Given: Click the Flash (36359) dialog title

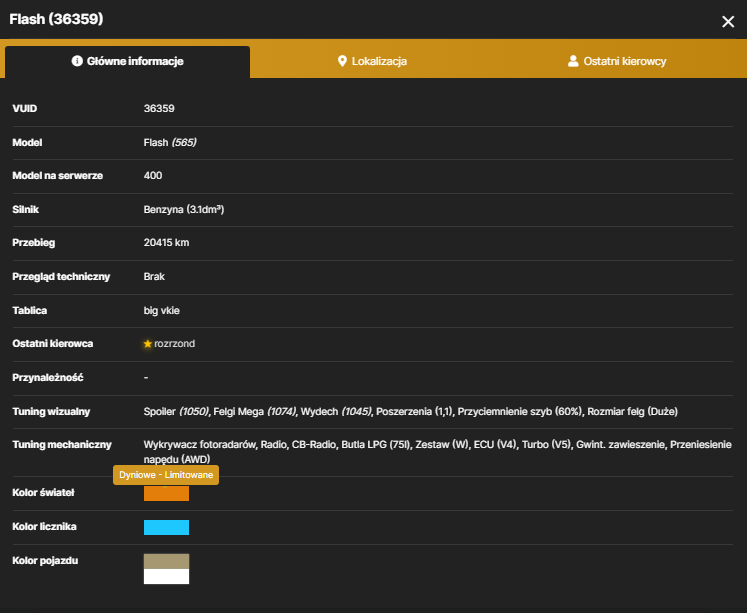Looking at the screenshot, I should click(56, 19).
